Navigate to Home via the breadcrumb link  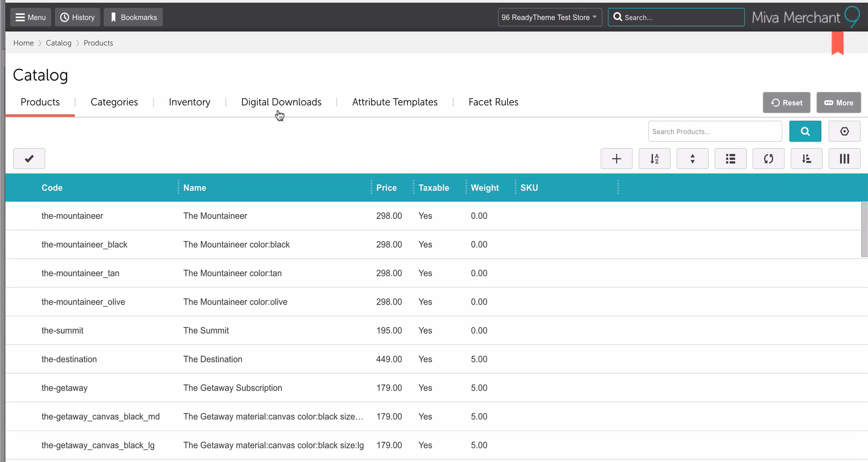coord(24,43)
